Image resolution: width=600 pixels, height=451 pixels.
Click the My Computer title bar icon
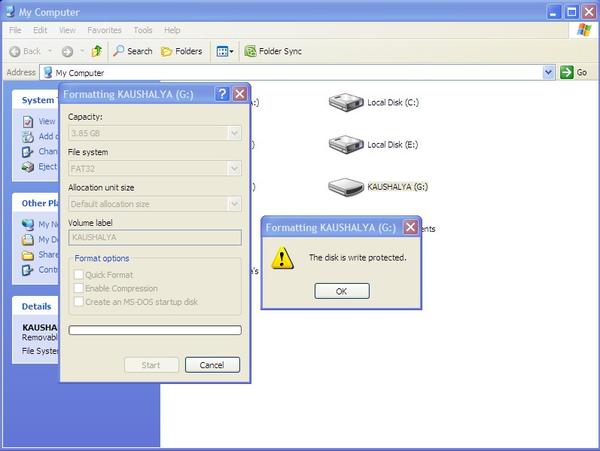coord(10,11)
